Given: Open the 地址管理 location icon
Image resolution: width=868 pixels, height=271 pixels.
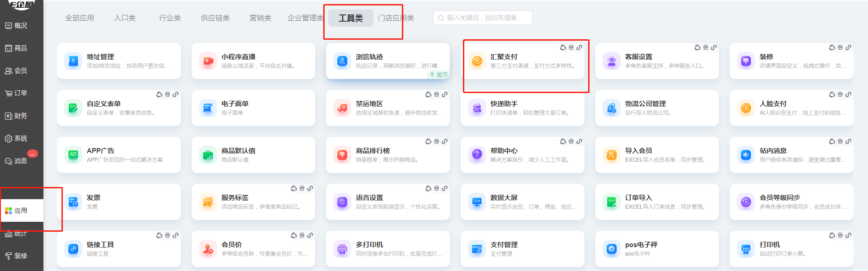Looking at the screenshot, I should pyautogui.click(x=73, y=61).
